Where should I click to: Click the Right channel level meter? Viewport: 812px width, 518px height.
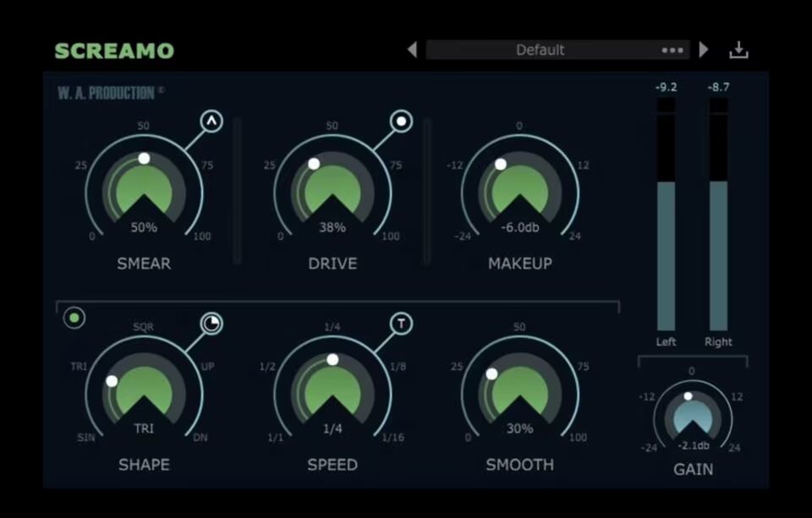(718, 215)
